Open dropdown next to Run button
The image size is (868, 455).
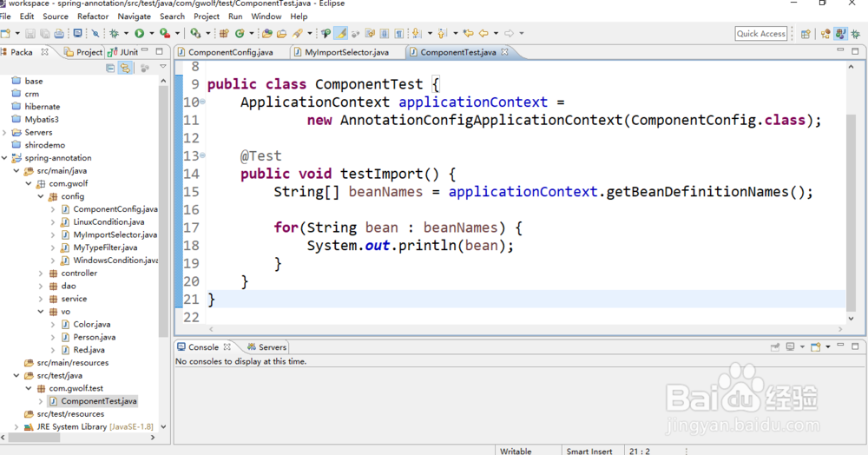pos(152,34)
